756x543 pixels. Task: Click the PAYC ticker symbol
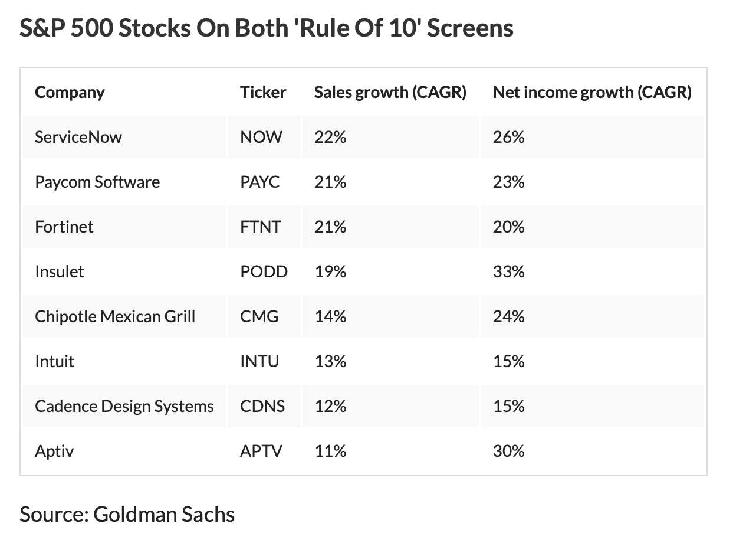coord(260,182)
